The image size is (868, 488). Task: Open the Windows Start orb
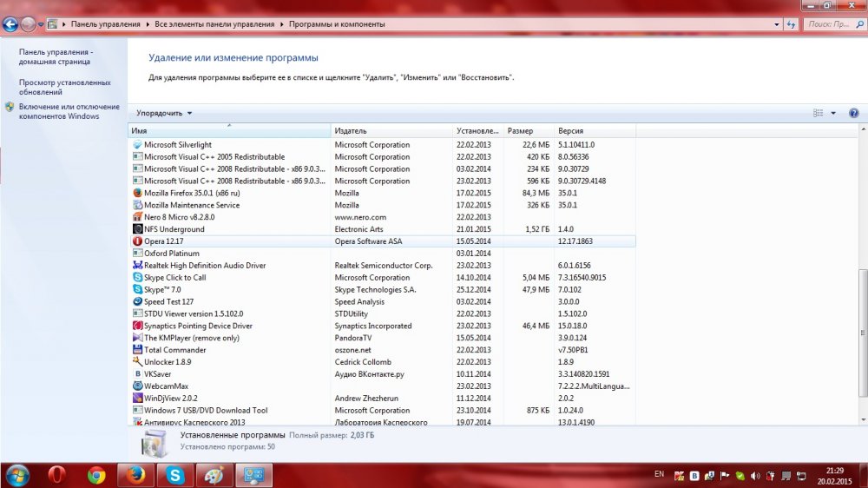click(x=17, y=475)
